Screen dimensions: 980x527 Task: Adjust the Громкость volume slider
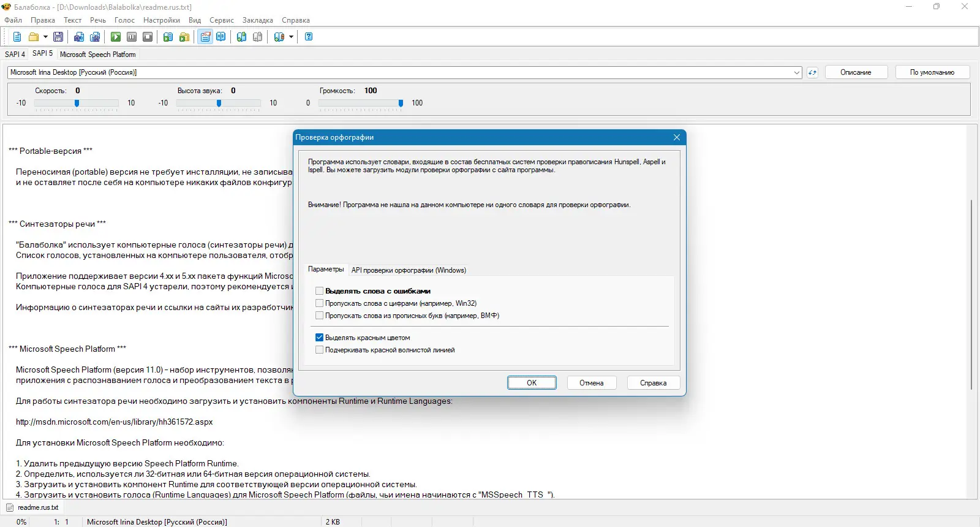pos(361,104)
